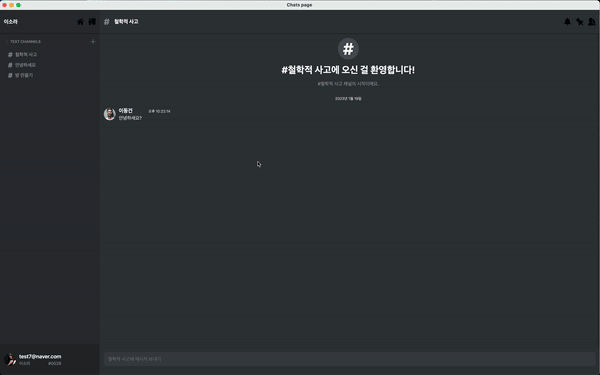Show the member list icon
The image size is (600, 375).
pos(592,22)
